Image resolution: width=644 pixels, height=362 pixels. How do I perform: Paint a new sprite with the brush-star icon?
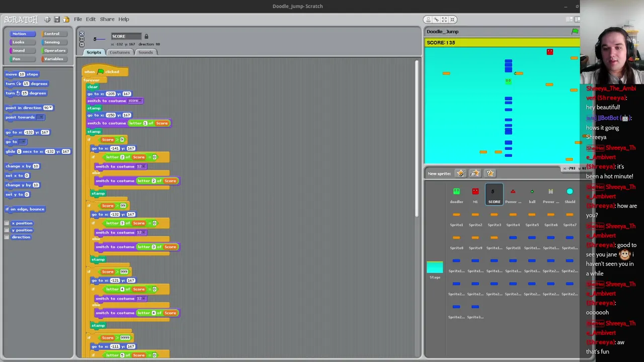pyautogui.click(x=460, y=173)
